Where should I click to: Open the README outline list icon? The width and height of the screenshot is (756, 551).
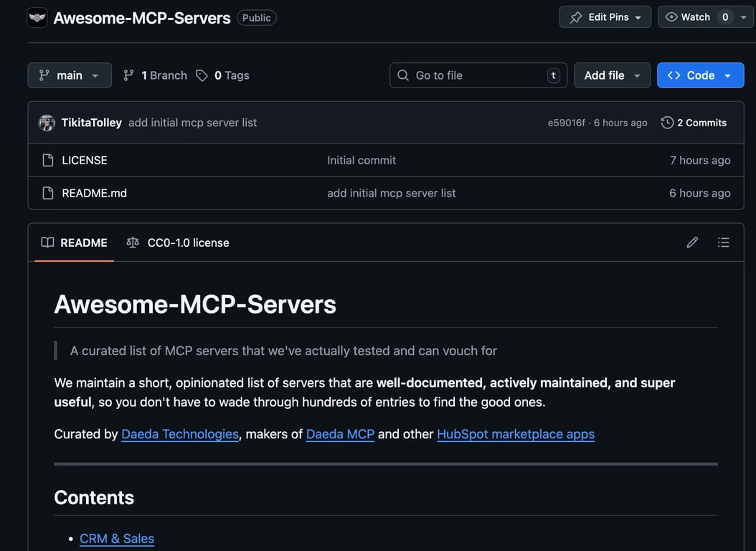[724, 242]
